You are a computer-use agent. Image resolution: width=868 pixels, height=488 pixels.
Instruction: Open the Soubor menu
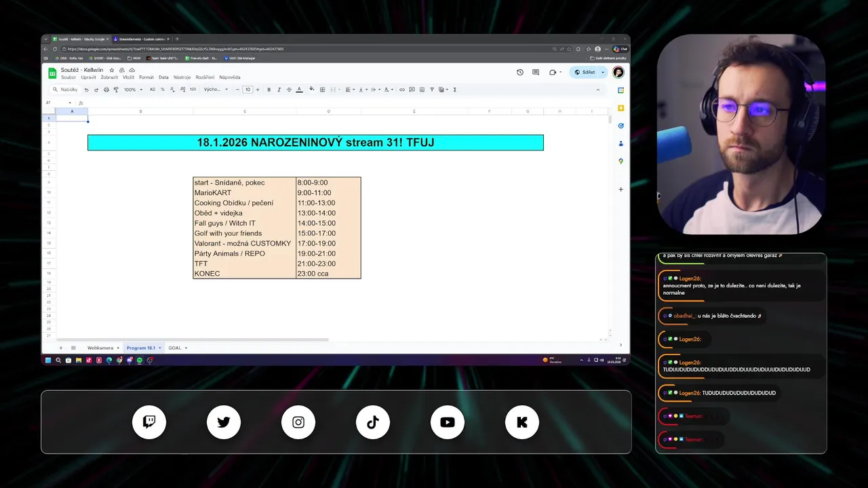pos(68,77)
